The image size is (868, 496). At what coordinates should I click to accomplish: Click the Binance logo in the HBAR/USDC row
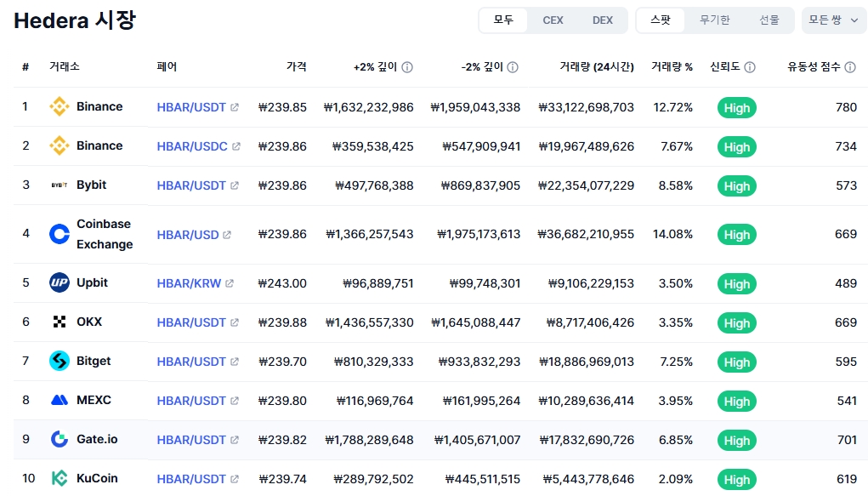click(x=60, y=145)
